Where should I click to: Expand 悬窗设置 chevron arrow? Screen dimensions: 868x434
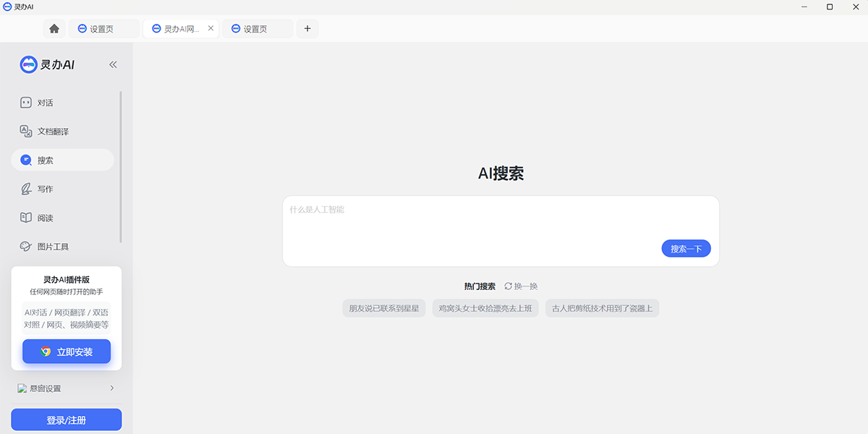112,388
